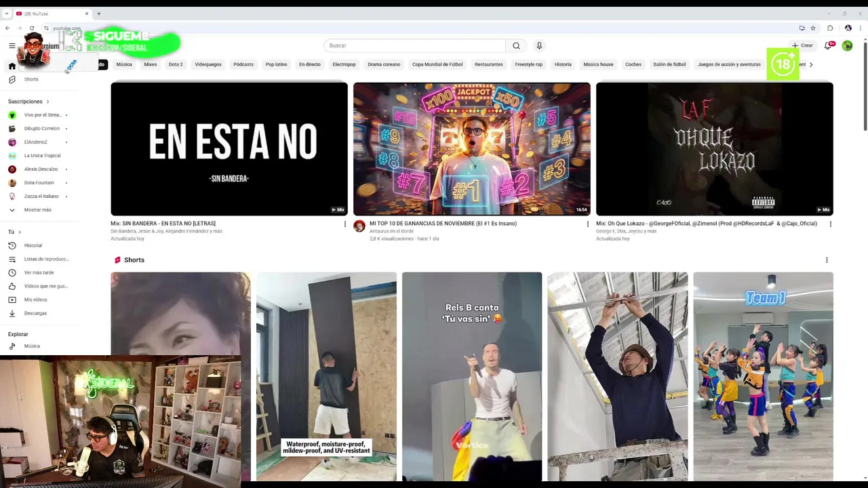The width and height of the screenshot is (868, 488).
Task: Open options menu for Sin Bandera mix
Action: [x=344, y=224]
